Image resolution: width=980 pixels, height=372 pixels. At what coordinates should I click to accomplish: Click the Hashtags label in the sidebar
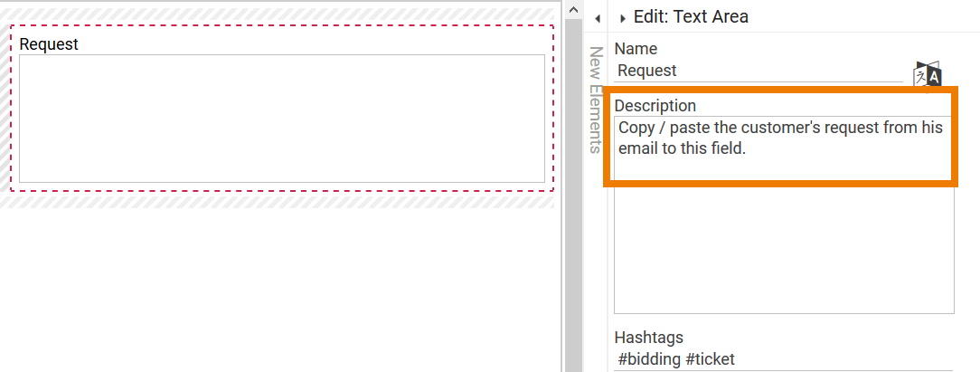coord(648,338)
